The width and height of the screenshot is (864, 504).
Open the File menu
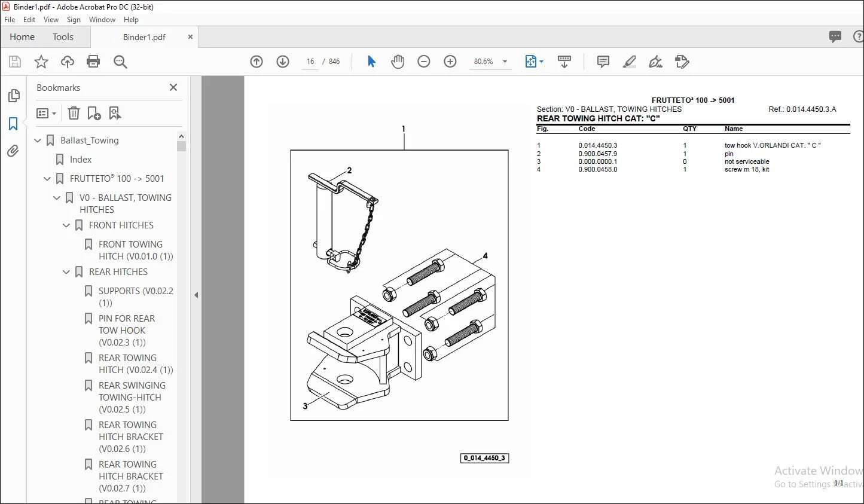click(10, 20)
